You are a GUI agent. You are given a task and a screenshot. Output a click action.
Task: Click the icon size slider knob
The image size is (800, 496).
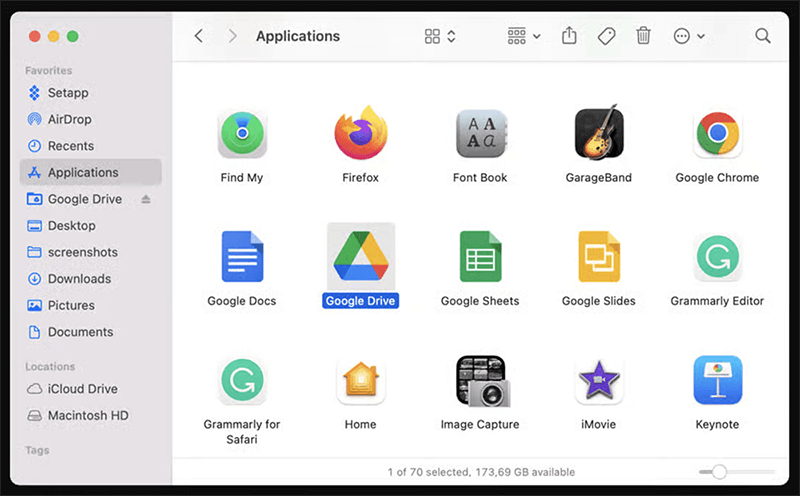tap(719, 472)
